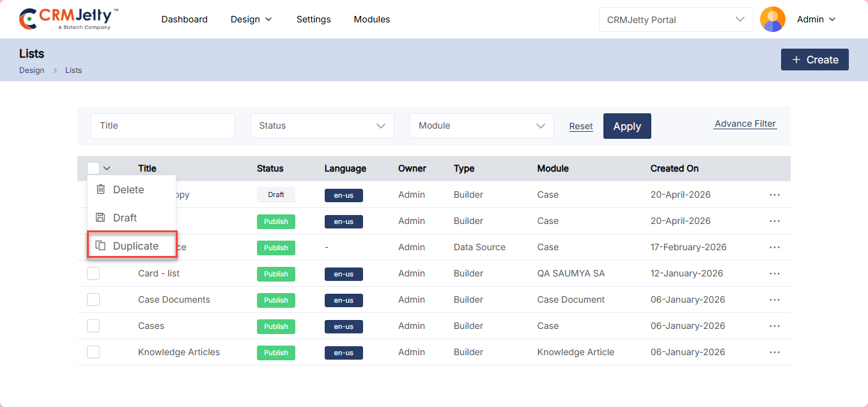Open three-dot menu for Case Documents row
The height and width of the screenshot is (407, 868).
point(775,299)
